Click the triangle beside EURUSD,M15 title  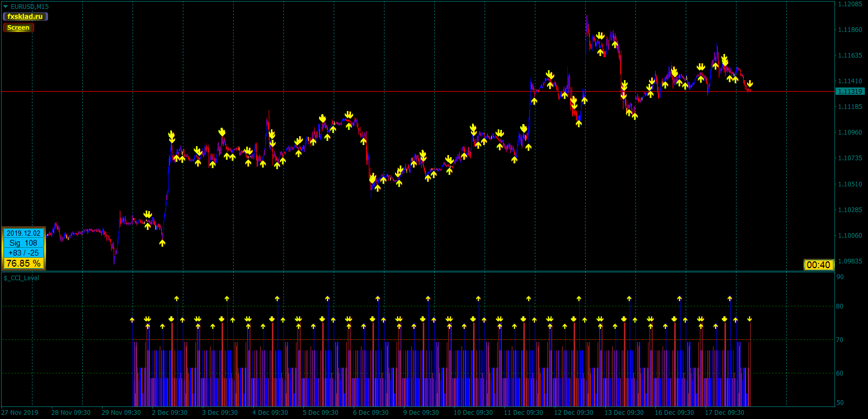coord(6,7)
